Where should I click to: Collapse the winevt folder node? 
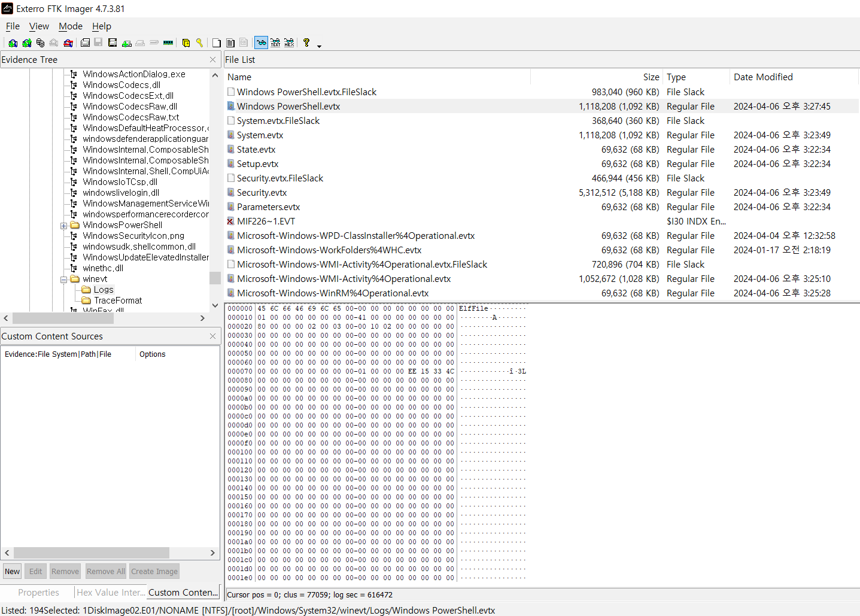pos(63,280)
